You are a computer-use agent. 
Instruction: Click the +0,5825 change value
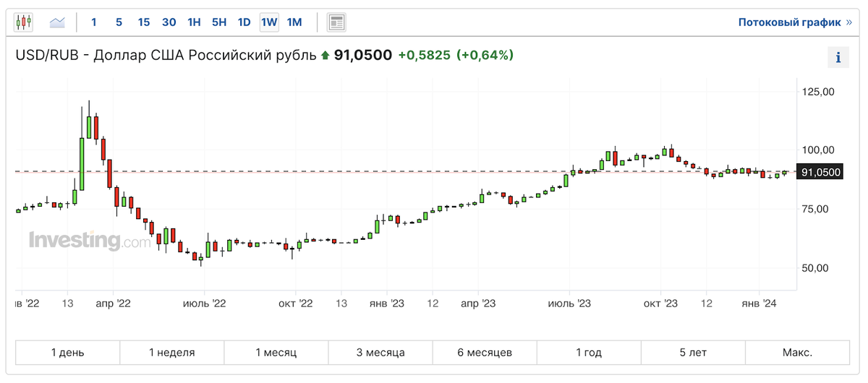[x=424, y=55]
